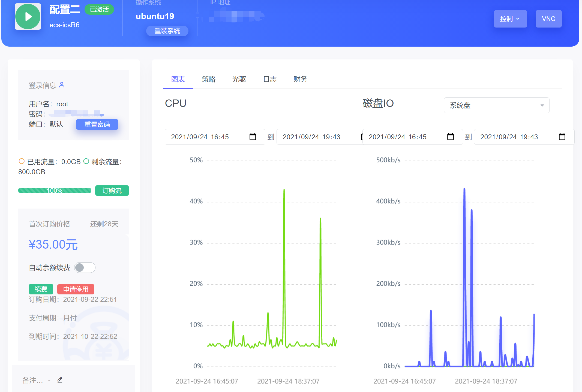
Task: Expand the 系统盘 disk selector
Action: (496, 105)
